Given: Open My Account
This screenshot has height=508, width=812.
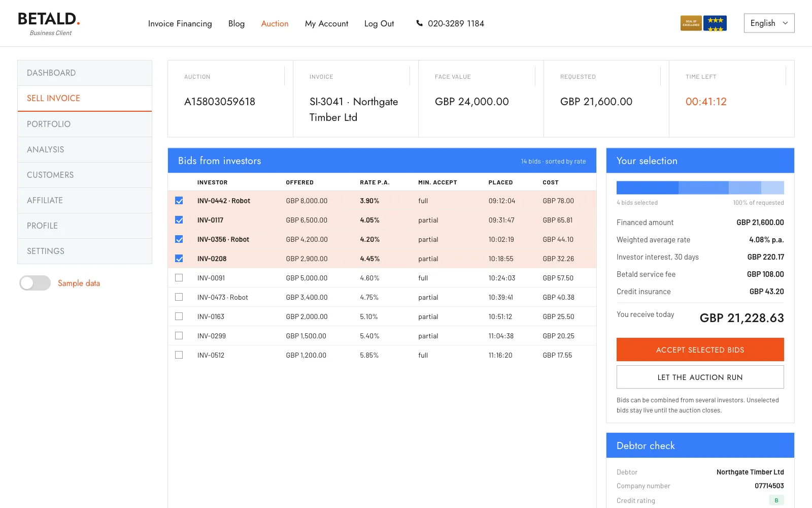Looking at the screenshot, I should 326,23.
